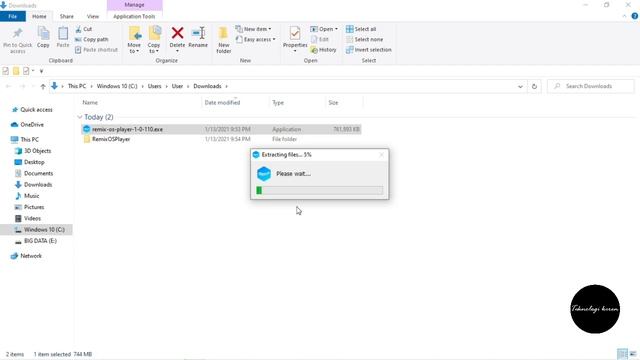Click Users in address breadcrumb

tap(154, 86)
